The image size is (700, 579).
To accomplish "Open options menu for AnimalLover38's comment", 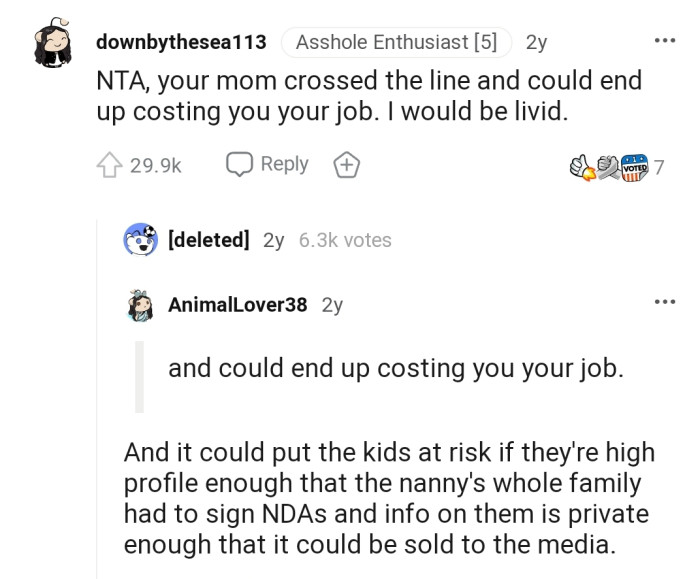I will (x=664, y=301).
